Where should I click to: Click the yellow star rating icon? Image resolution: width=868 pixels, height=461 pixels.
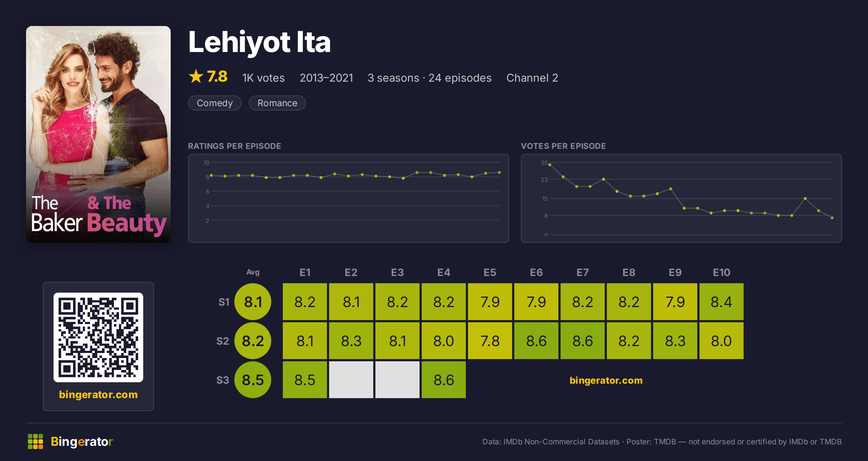[x=196, y=77]
